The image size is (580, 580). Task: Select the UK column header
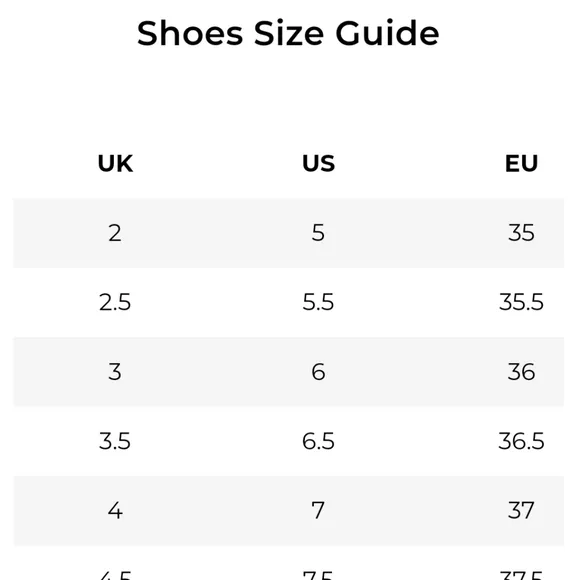pos(115,163)
